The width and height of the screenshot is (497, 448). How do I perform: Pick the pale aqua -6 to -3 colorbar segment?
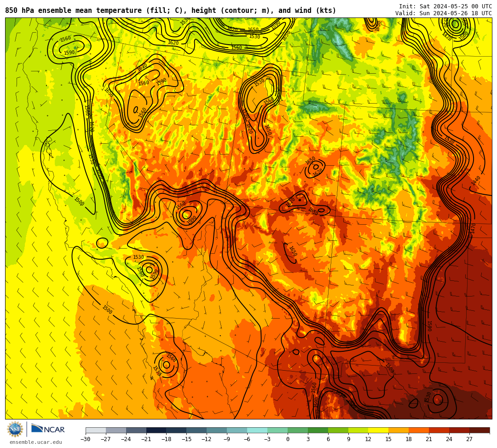coord(257,431)
